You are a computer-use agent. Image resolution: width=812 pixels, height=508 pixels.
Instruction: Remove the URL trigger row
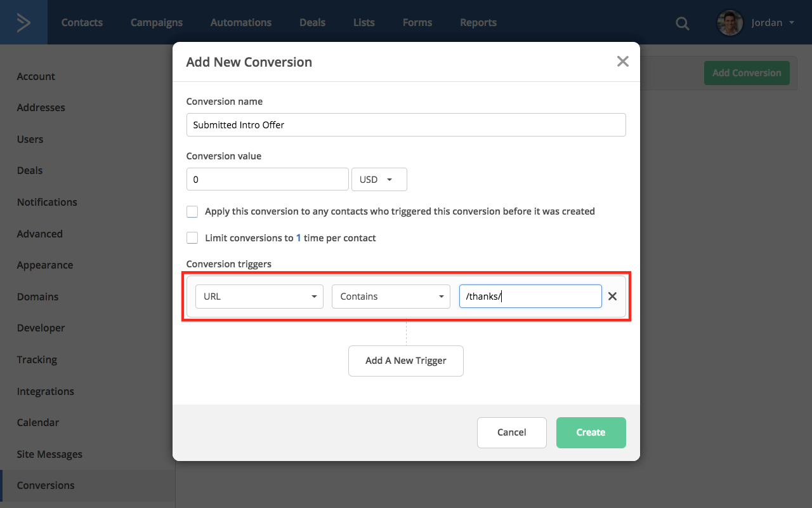(x=613, y=297)
